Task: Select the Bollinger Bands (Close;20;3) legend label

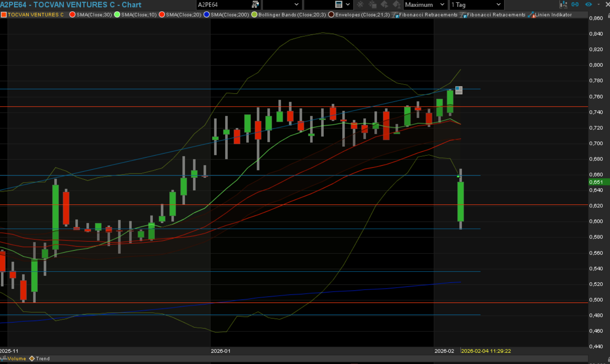Action: tap(292, 15)
